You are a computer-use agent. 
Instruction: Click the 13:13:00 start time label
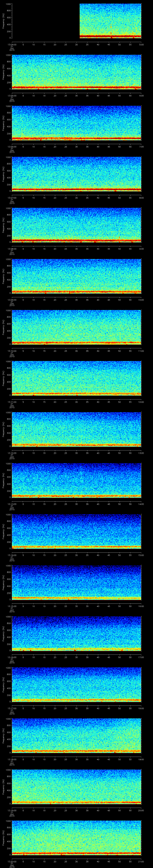[12, 504]
